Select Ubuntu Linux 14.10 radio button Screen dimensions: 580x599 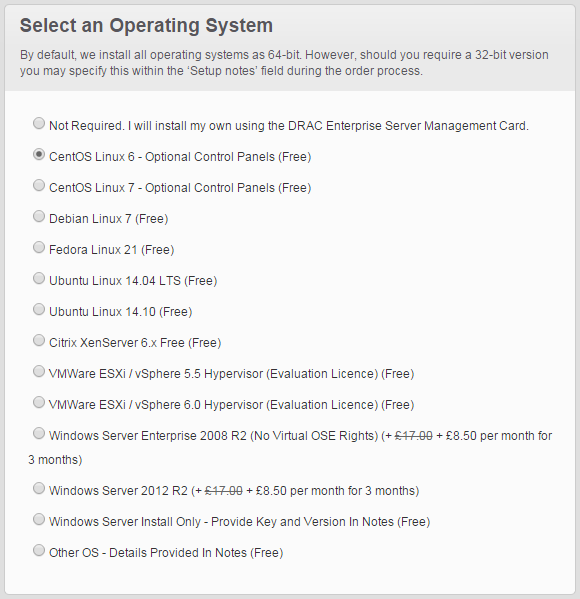click(x=39, y=309)
